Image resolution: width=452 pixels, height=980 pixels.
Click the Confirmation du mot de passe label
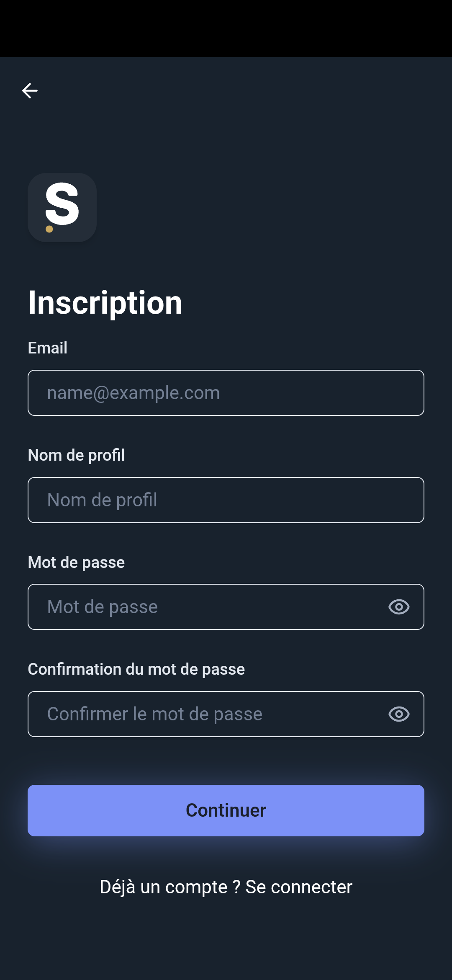coord(136,669)
